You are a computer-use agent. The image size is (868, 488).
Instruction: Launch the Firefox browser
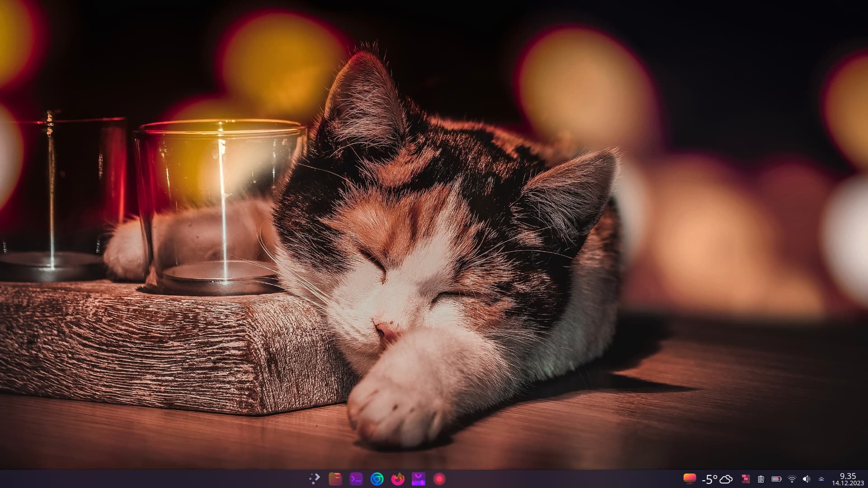398,479
